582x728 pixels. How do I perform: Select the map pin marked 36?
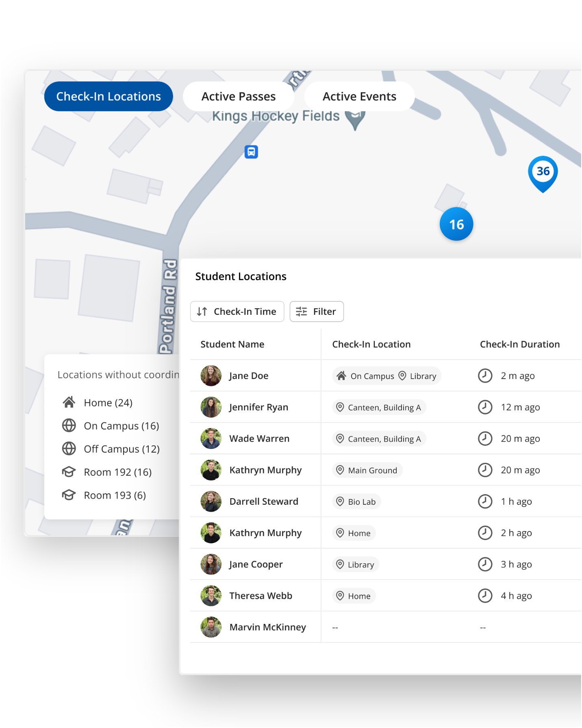click(x=543, y=174)
